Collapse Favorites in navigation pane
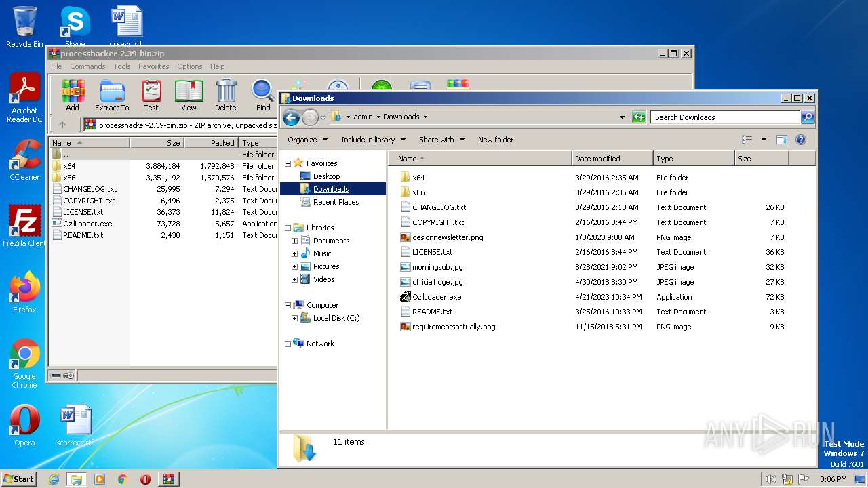 pyautogui.click(x=288, y=163)
